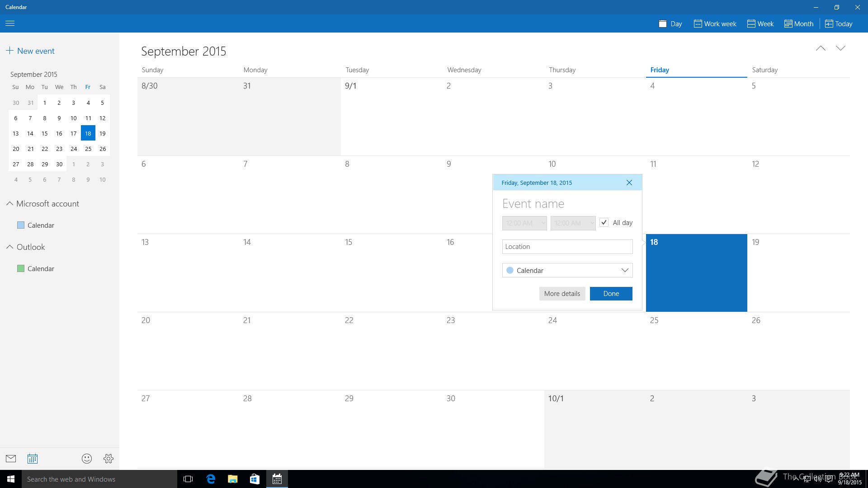This screenshot has width=868, height=488.
Task: Select day 9/1 in month grid
Action: click(392, 117)
